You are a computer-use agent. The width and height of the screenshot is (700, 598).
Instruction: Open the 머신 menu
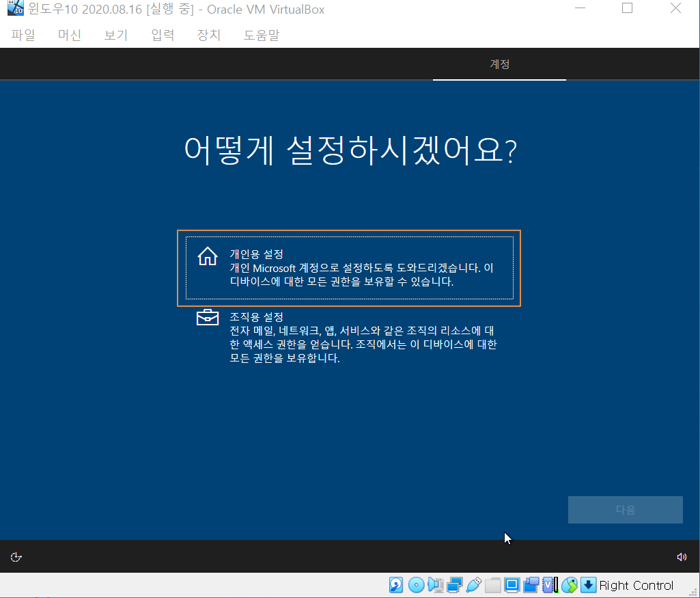pos(70,35)
